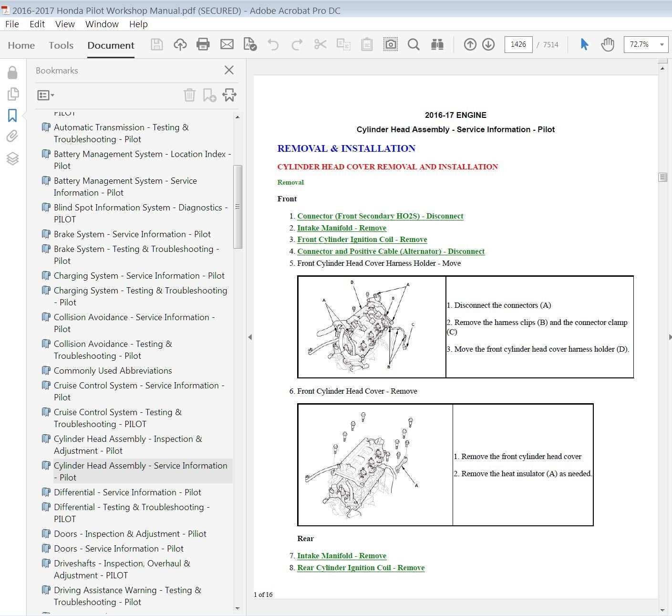Click the Undo arrow icon
This screenshot has height=616, width=672.
click(x=273, y=44)
